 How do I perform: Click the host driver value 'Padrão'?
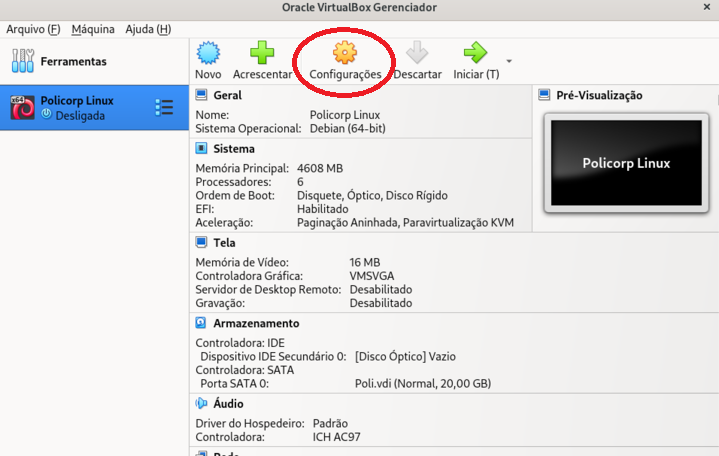(330, 423)
